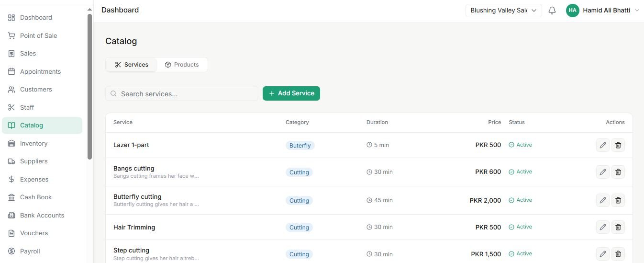Click the Suppliers truck icon

point(11,161)
